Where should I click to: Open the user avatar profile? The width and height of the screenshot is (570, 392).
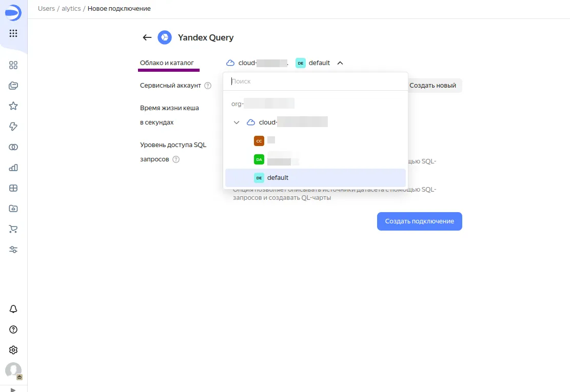pyautogui.click(x=13, y=370)
